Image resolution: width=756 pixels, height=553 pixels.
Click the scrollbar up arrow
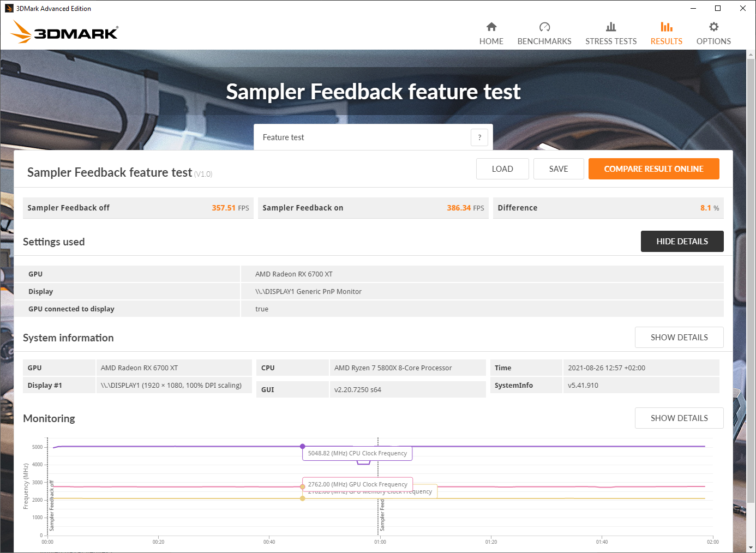coord(751,55)
